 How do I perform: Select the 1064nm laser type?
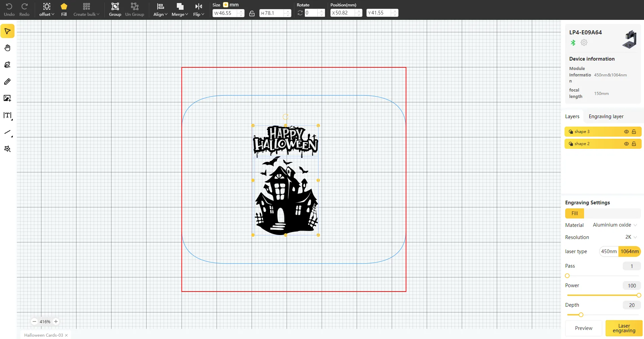point(630,251)
